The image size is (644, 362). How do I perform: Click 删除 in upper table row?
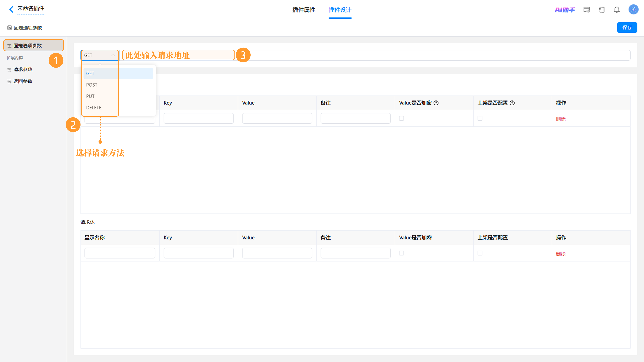tap(560, 119)
